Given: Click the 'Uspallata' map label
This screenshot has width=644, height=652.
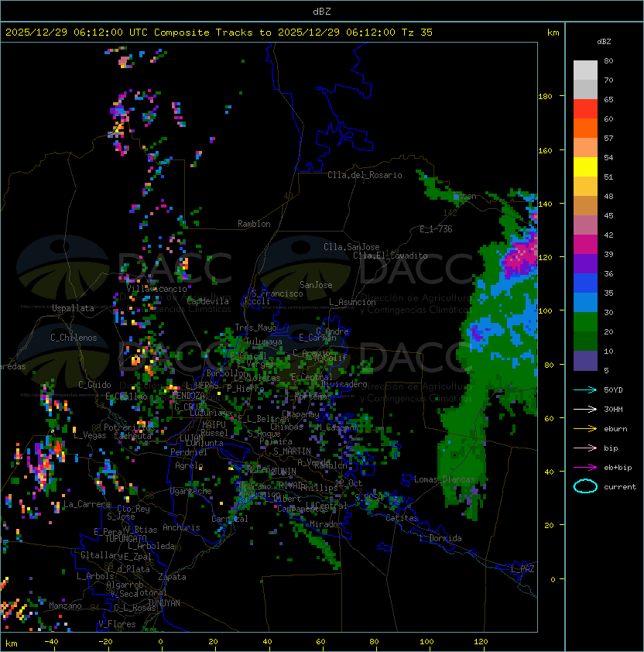Looking at the screenshot, I should 73,308.
